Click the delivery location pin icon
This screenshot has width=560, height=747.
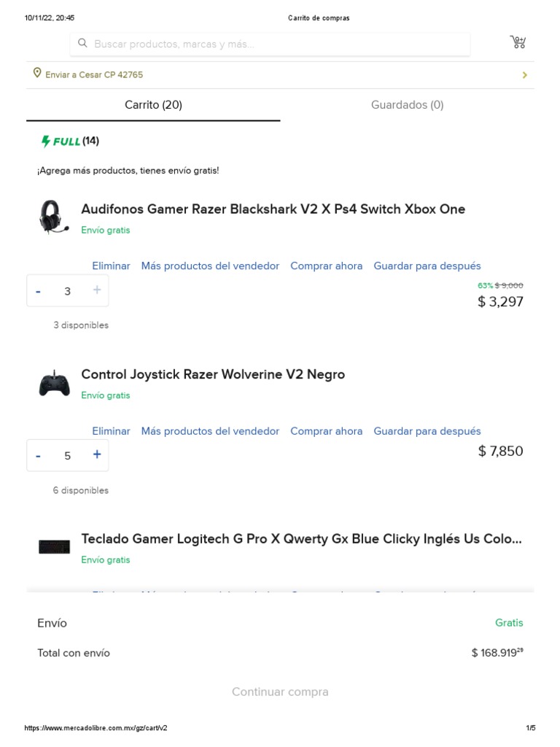coord(37,74)
